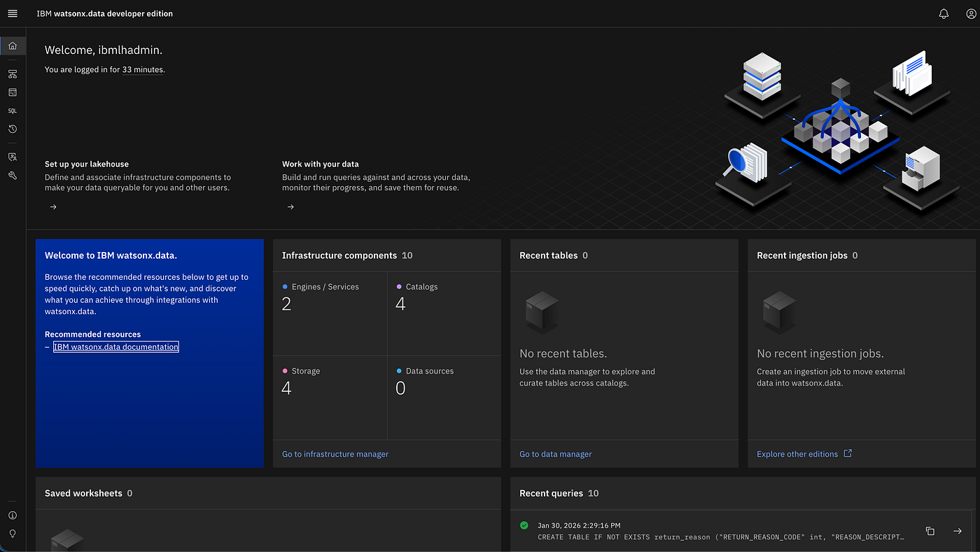Click the Recent queries heading
980x552 pixels.
(x=551, y=493)
